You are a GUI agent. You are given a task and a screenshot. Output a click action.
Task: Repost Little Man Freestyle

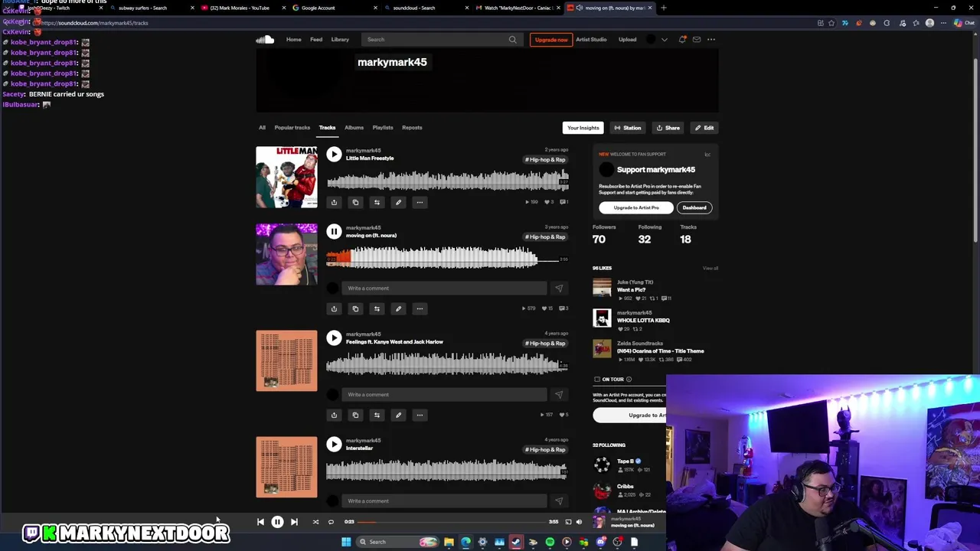[377, 202]
